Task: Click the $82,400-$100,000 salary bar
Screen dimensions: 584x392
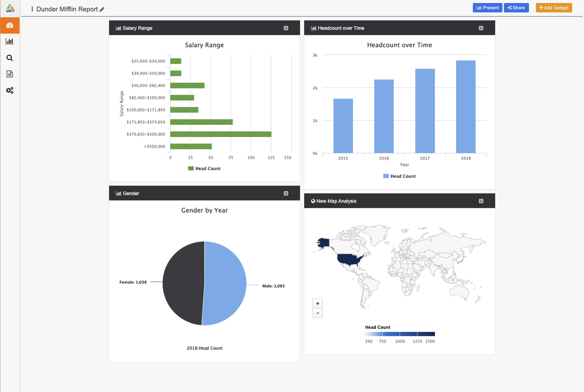Action: tap(182, 98)
